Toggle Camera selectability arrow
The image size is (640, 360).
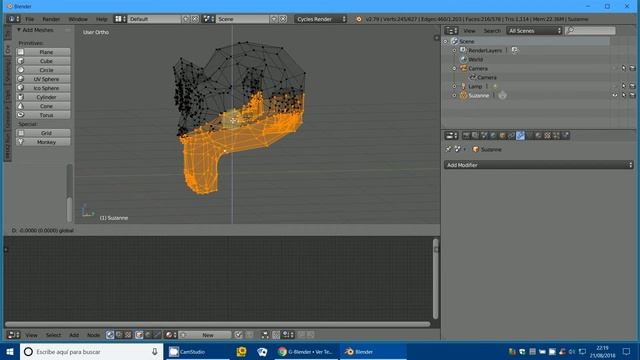[624, 68]
